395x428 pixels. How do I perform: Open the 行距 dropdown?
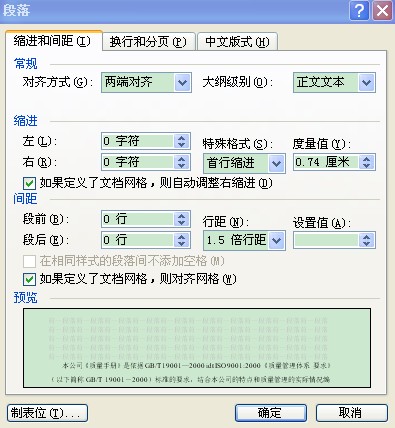click(x=276, y=240)
